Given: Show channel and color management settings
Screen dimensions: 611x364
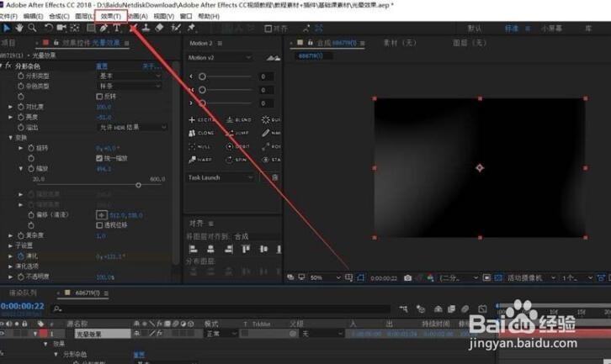Looking at the screenshot, I should point(431,278).
